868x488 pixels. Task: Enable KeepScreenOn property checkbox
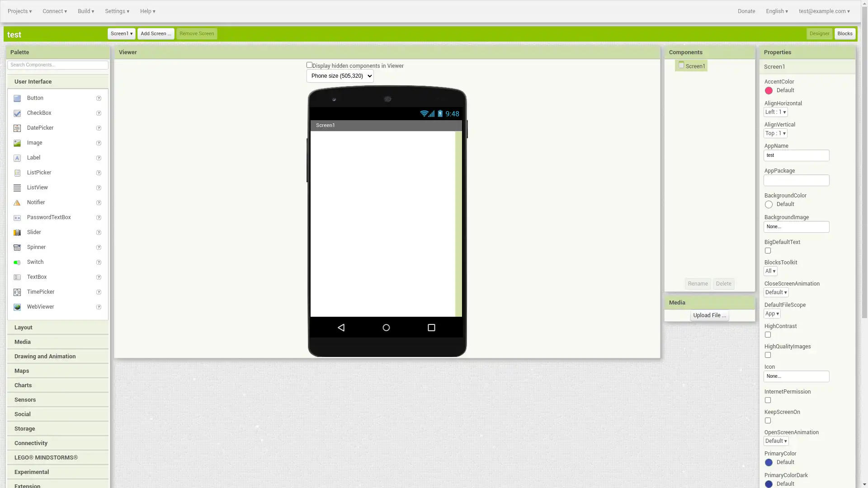click(x=768, y=420)
